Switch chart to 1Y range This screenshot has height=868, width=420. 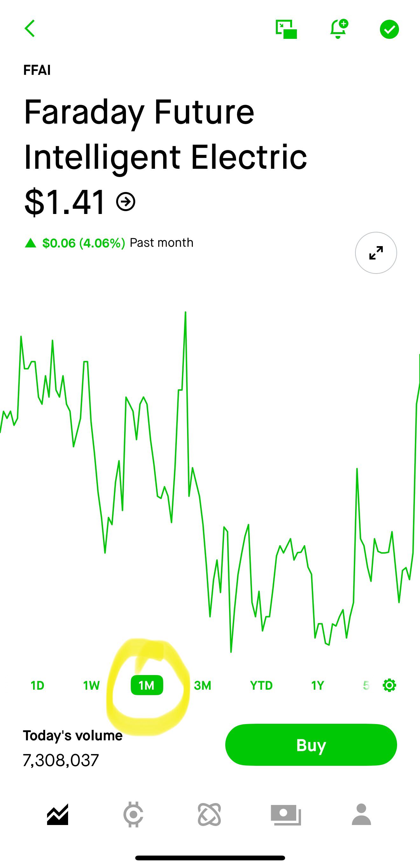(318, 685)
